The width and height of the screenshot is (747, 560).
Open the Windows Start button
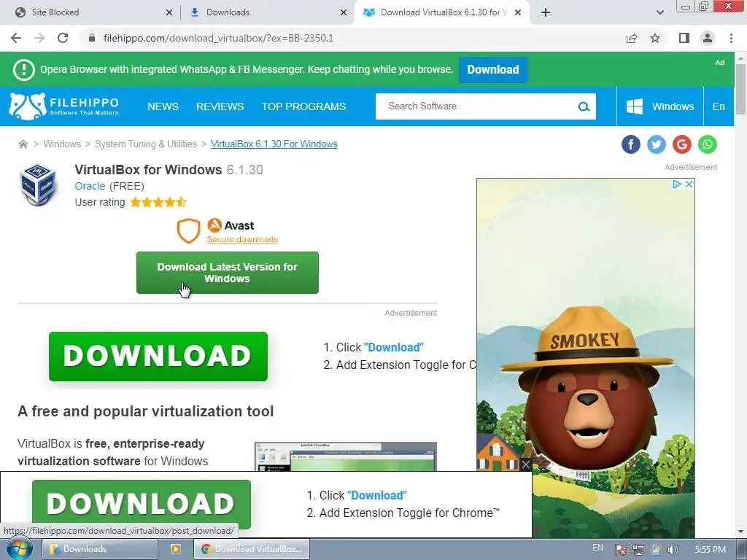point(19,549)
